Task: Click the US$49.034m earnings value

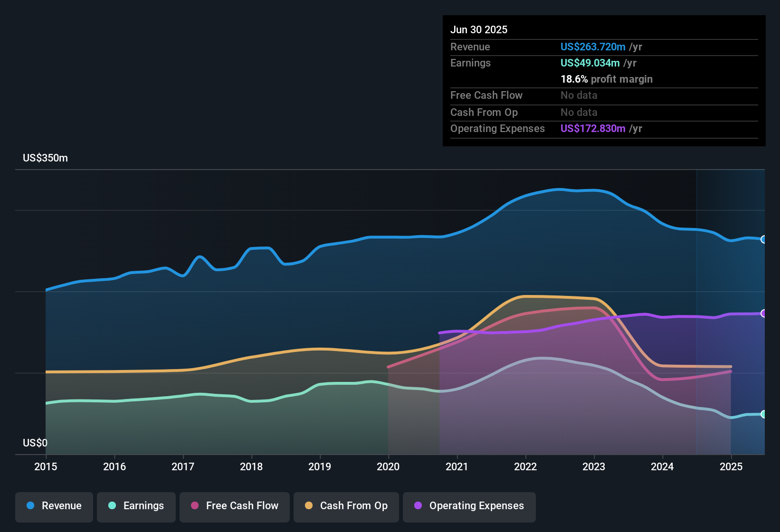Action: tap(590, 63)
